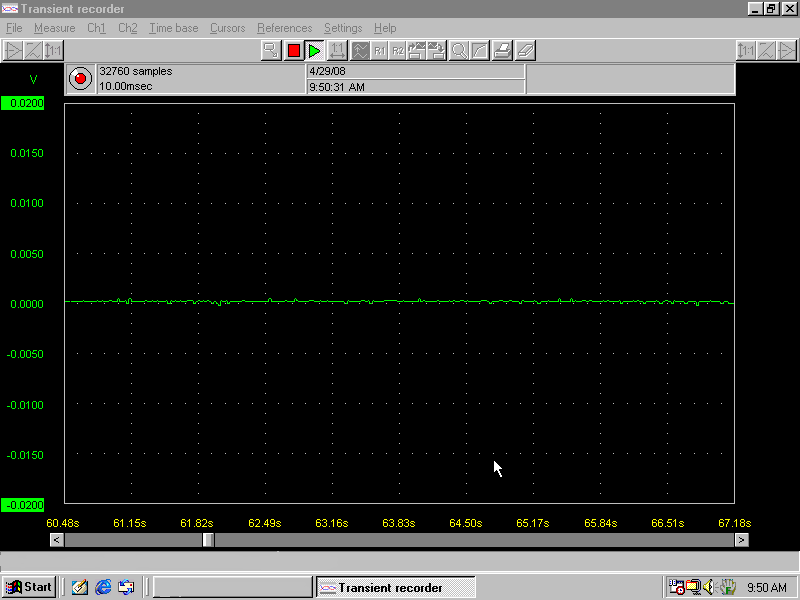Click the 0.0200 upper voltage range label

22,103
